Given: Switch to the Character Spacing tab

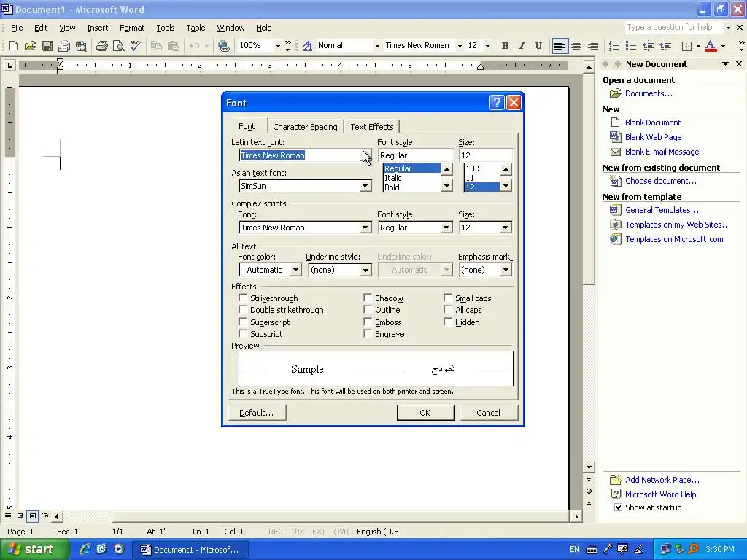Looking at the screenshot, I should tap(305, 127).
